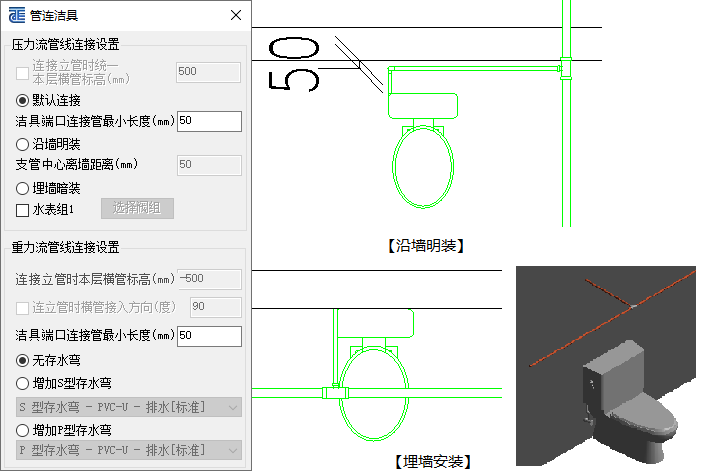Select the 无存水弯 radio button
Image resolution: width=707 pixels, height=471 pixels.
(22, 361)
